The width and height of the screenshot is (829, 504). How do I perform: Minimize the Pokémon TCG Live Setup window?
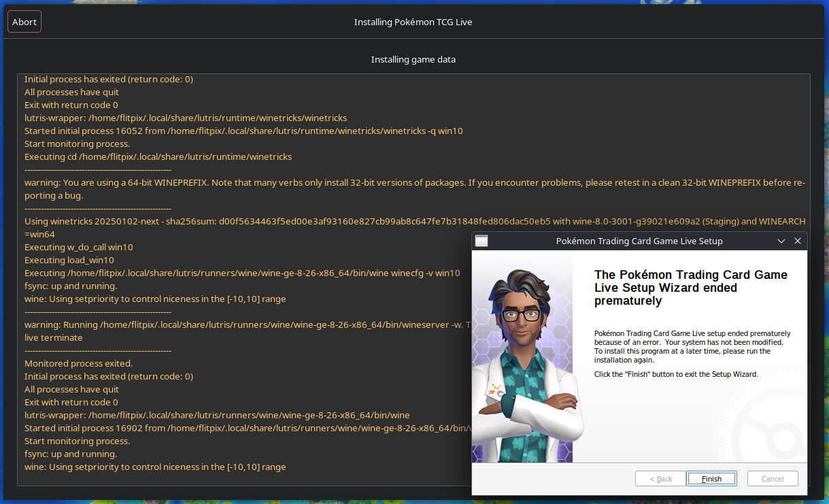coord(781,241)
